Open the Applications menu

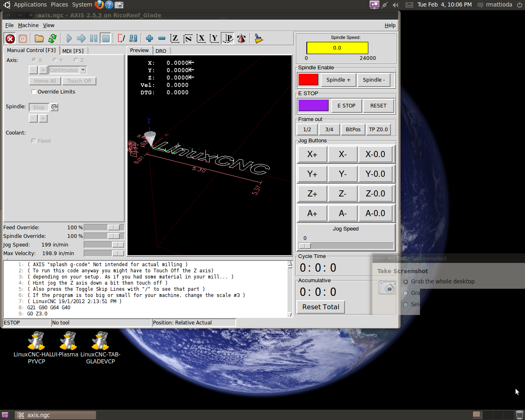tap(30, 5)
